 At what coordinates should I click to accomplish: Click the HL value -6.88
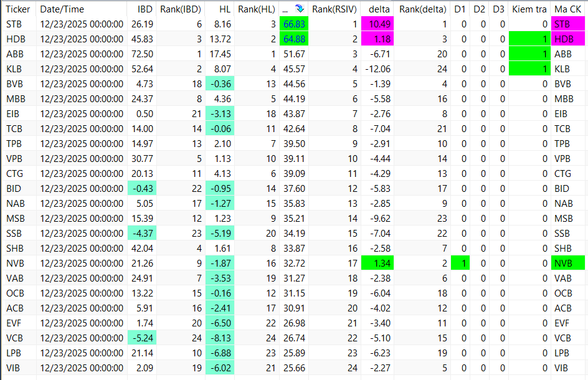tap(220, 353)
